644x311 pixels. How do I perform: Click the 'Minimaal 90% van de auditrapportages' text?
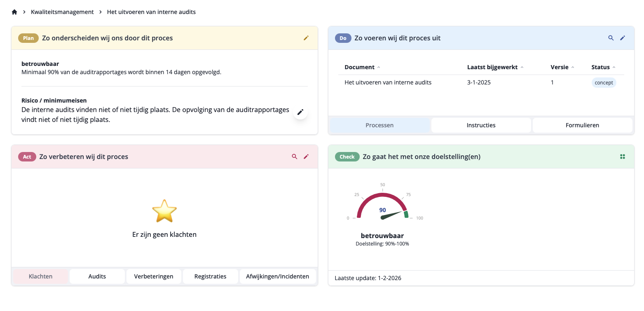click(x=122, y=72)
